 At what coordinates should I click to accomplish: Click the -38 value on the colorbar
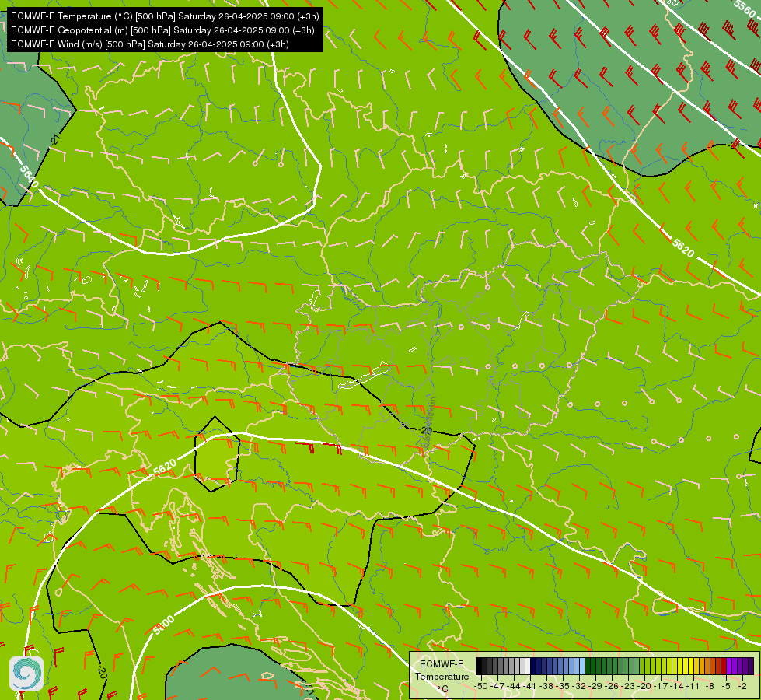pos(547,686)
